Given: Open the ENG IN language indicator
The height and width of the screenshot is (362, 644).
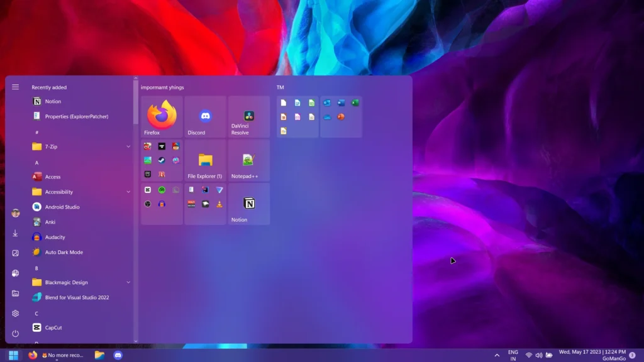Looking at the screenshot, I should (x=513, y=356).
